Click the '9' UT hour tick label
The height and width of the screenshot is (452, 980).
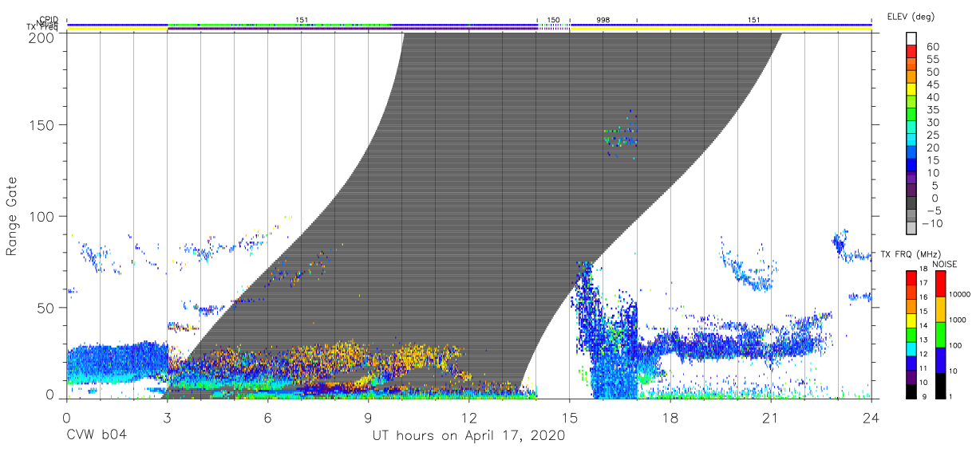369,417
